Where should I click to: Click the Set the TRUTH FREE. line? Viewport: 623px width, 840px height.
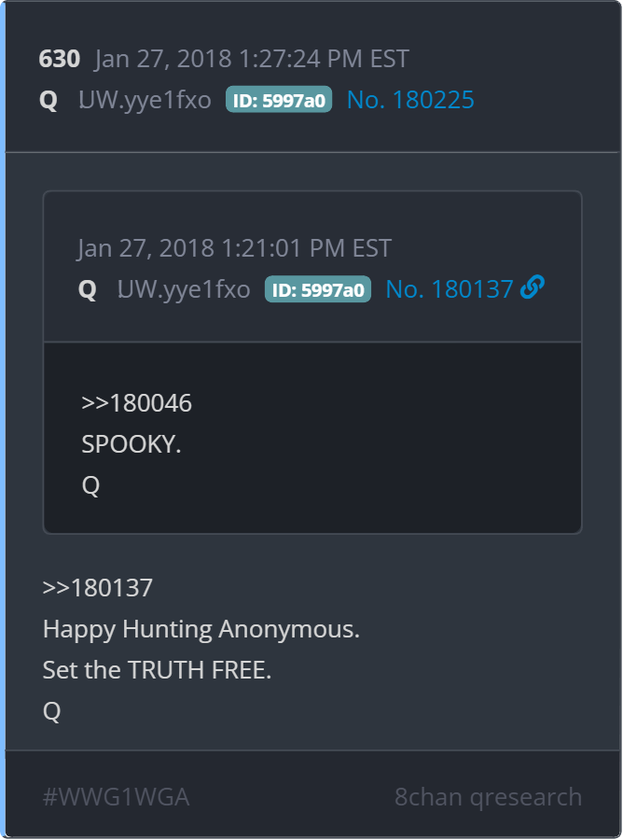tap(157, 669)
